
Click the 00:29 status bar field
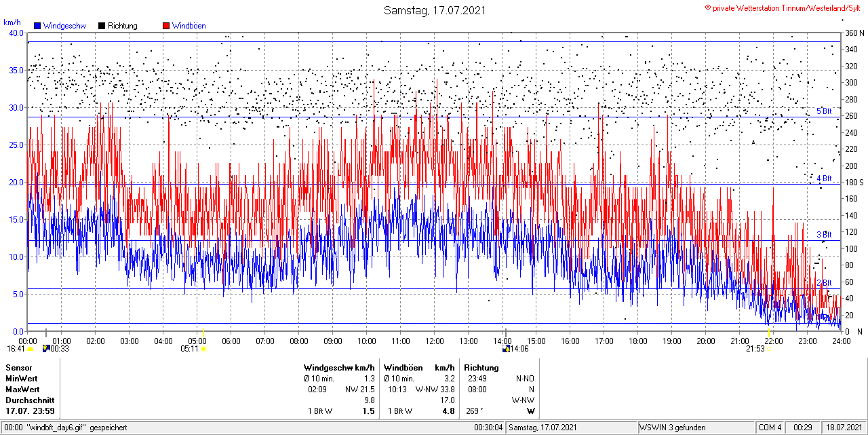click(x=803, y=428)
